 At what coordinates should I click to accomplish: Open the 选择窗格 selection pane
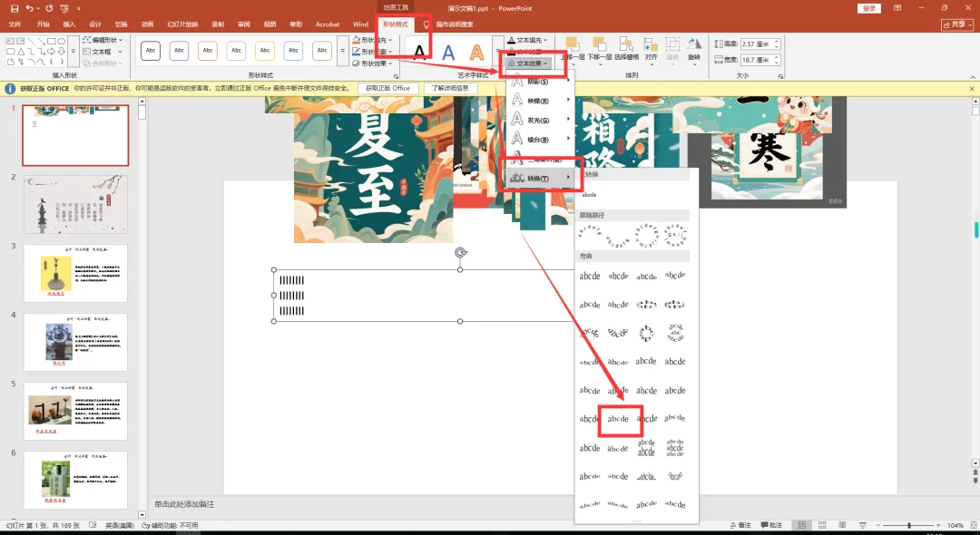[626, 49]
